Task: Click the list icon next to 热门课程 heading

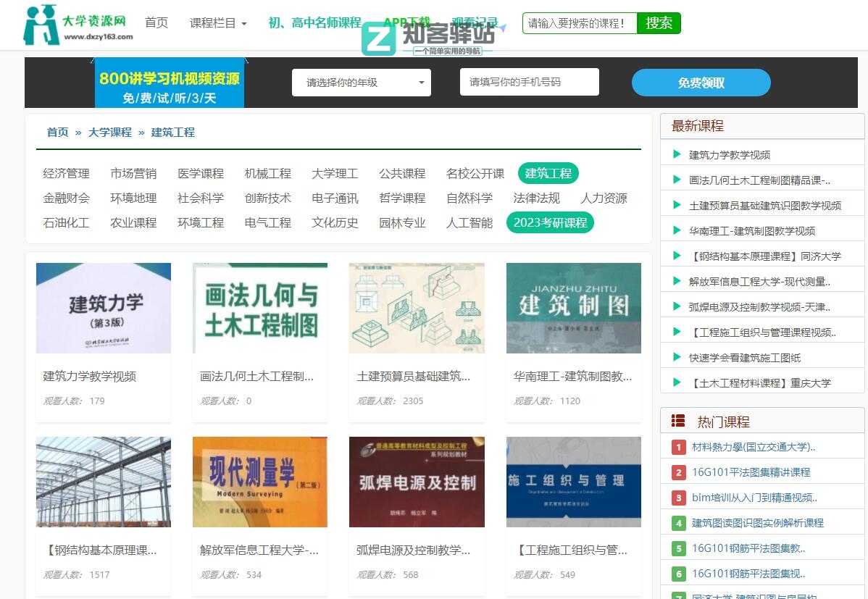Action: click(677, 420)
